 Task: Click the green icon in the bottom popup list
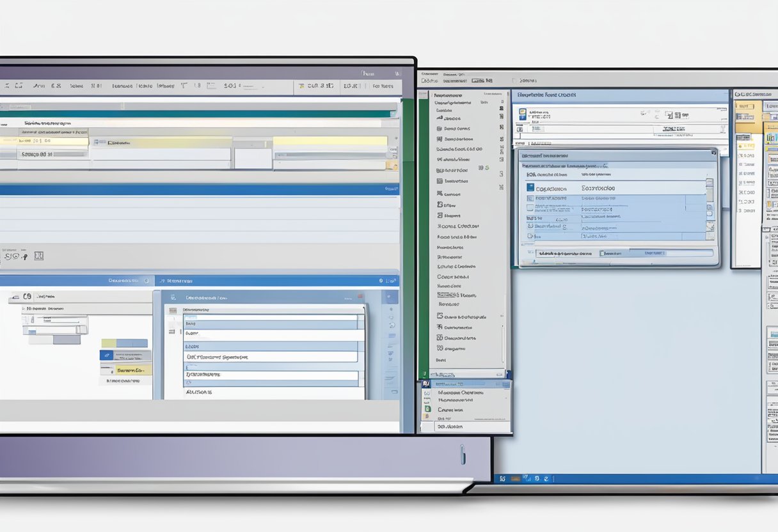tap(427, 409)
